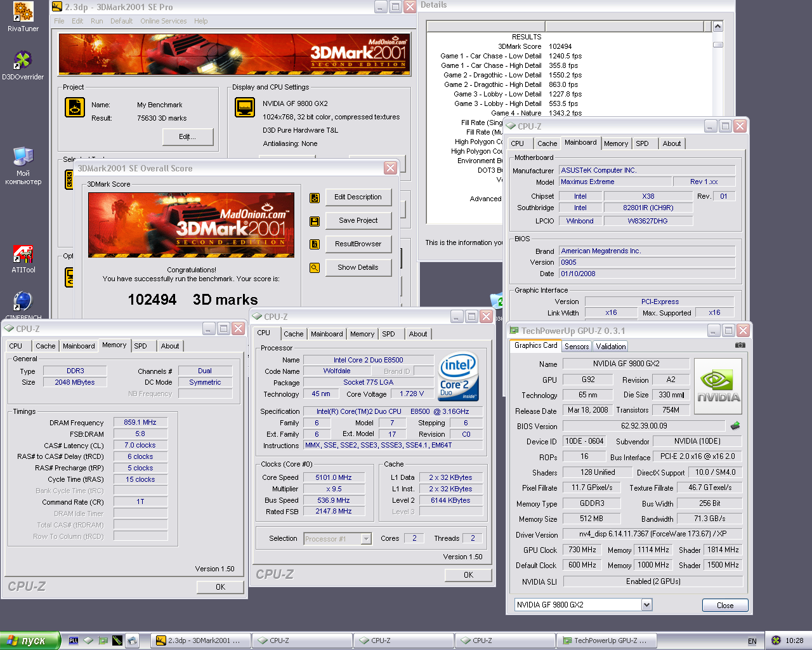Viewport: 812px width, 650px height.
Task: Click the icon beside ResultBrowser
Action: (315, 244)
